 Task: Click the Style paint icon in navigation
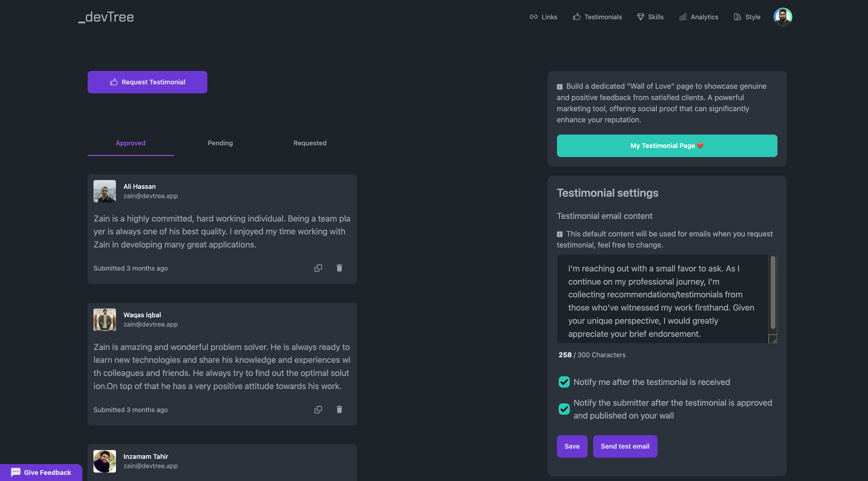[x=737, y=17]
